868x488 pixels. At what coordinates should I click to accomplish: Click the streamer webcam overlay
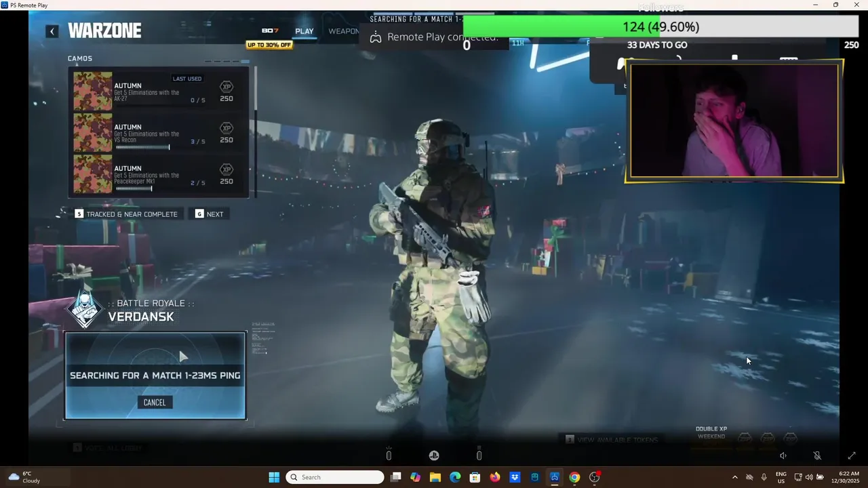coord(734,121)
